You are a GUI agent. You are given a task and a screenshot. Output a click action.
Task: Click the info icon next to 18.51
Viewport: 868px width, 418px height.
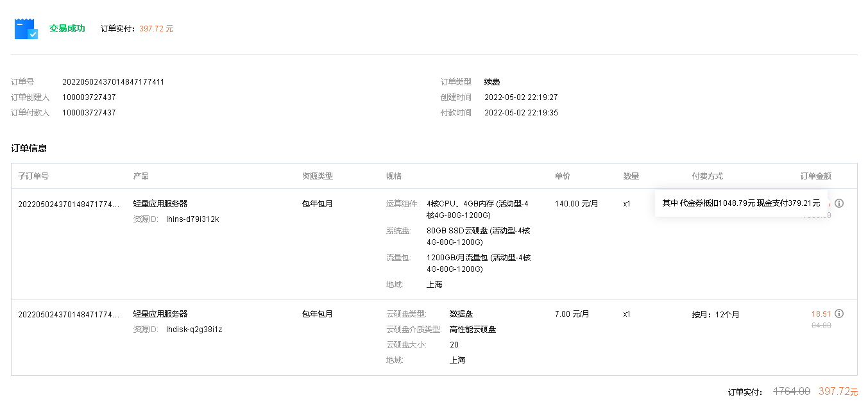[839, 314]
